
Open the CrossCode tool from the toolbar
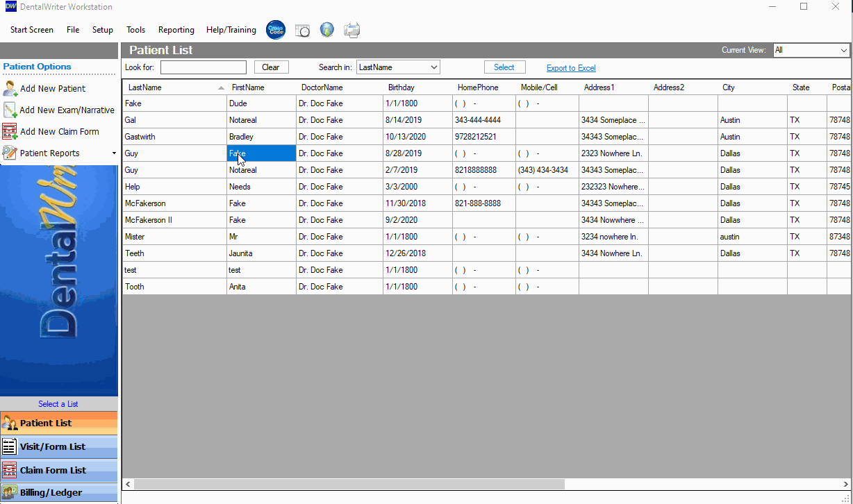[x=275, y=30]
